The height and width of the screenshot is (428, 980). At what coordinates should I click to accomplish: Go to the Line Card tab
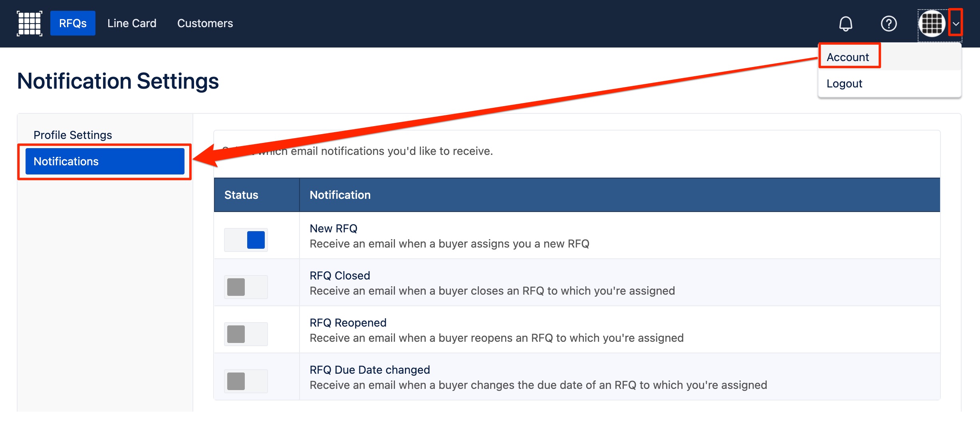coord(132,23)
